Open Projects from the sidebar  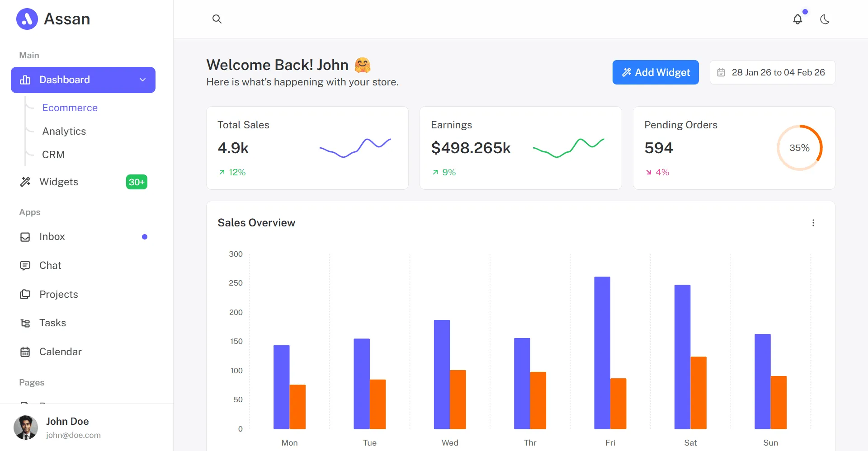[x=83, y=294]
